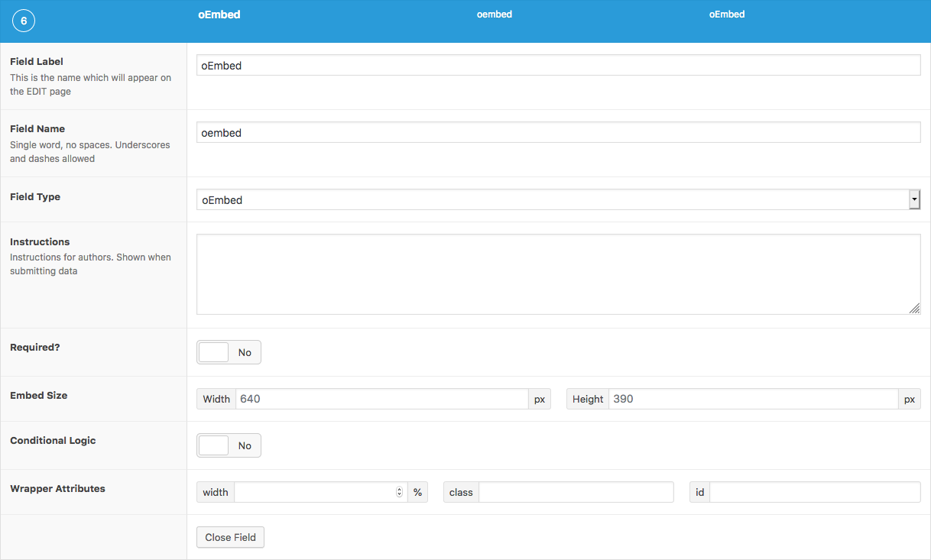The width and height of the screenshot is (931, 560).
Task: Click the field order number 6 circle
Action: tap(24, 21)
